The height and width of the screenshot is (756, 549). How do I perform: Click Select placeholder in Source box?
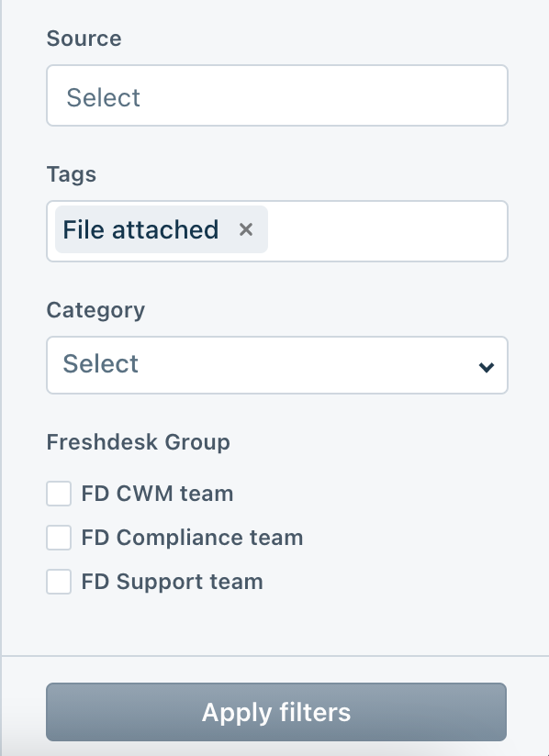[x=103, y=97]
